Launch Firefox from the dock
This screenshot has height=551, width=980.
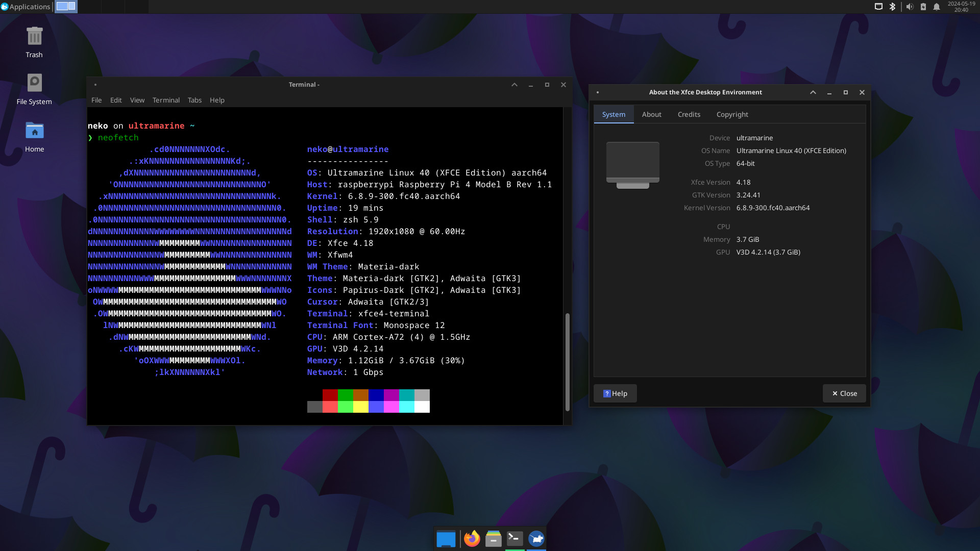472,538
